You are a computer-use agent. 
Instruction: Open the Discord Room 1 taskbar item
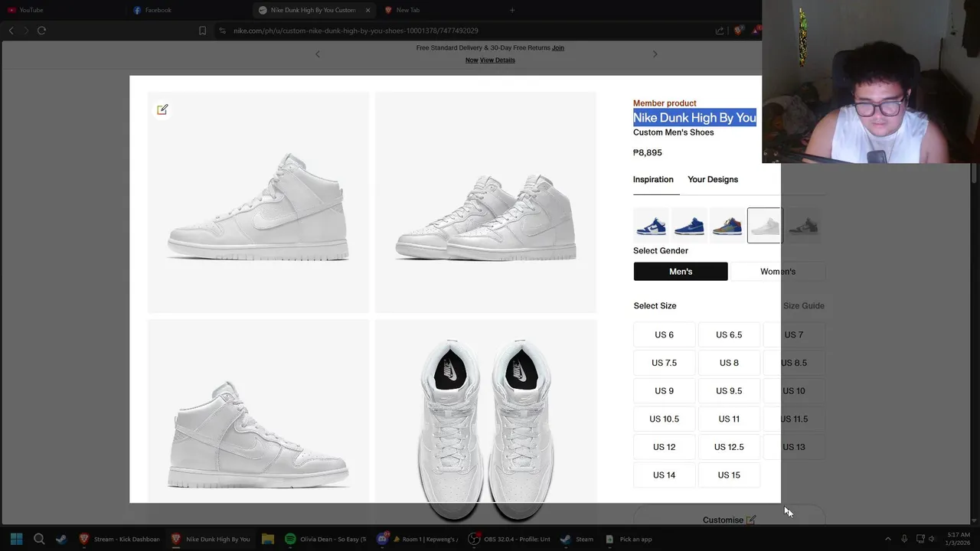(x=417, y=539)
